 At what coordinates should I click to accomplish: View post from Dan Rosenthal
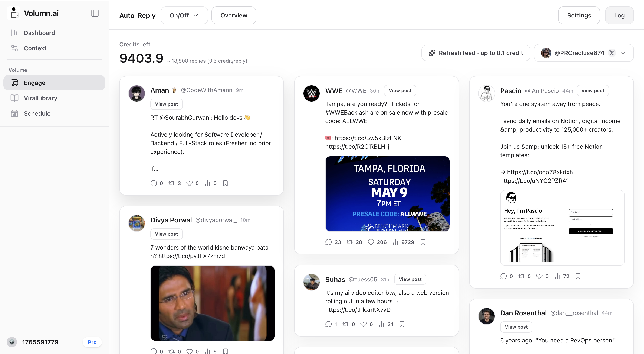click(x=516, y=327)
